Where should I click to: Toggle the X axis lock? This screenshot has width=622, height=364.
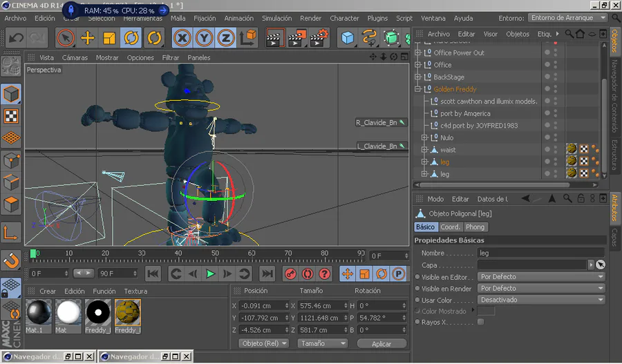182,38
